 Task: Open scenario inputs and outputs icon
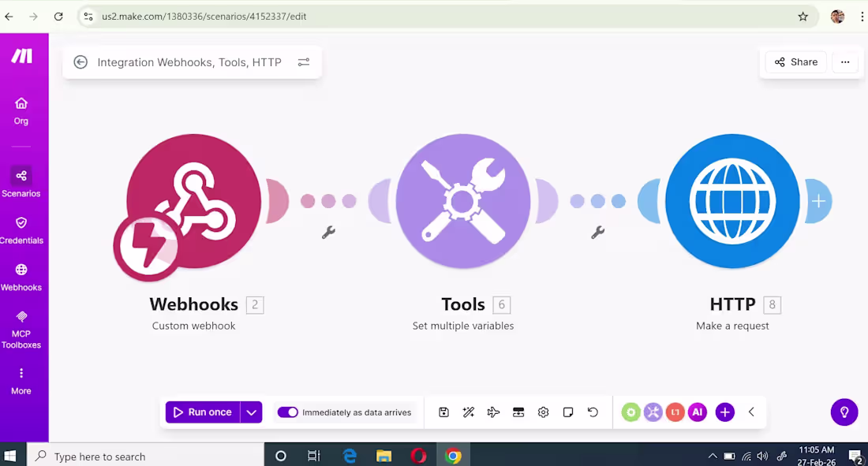518,412
